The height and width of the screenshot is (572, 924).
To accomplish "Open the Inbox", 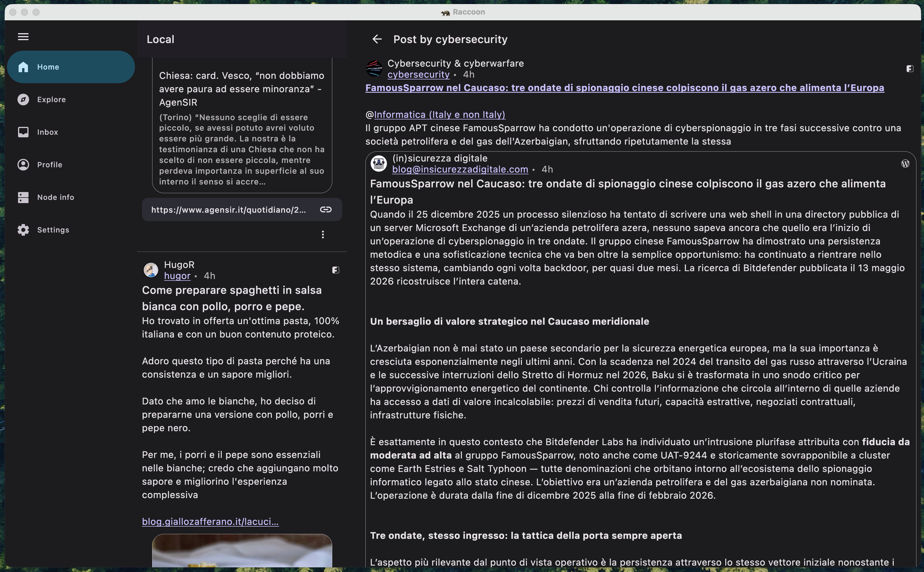I will [x=71, y=132].
